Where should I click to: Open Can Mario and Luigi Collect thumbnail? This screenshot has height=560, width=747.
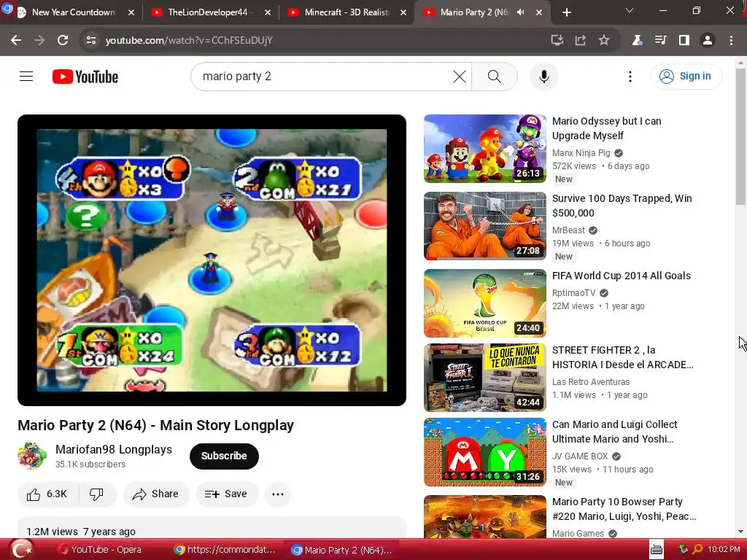coord(485,452)
